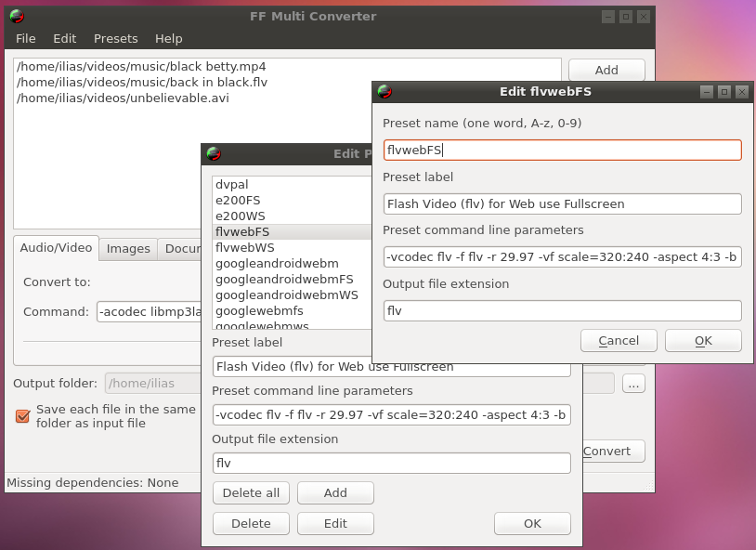Select googleandroidwebm in presets list
The height and width of the screenshot is (550, 756).
click(x=292, y=264)
